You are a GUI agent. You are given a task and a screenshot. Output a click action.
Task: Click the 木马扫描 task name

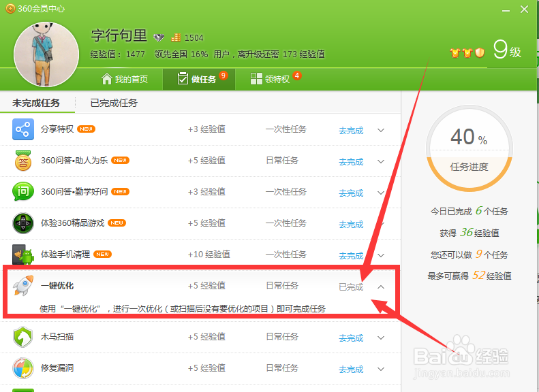[57, 337]
